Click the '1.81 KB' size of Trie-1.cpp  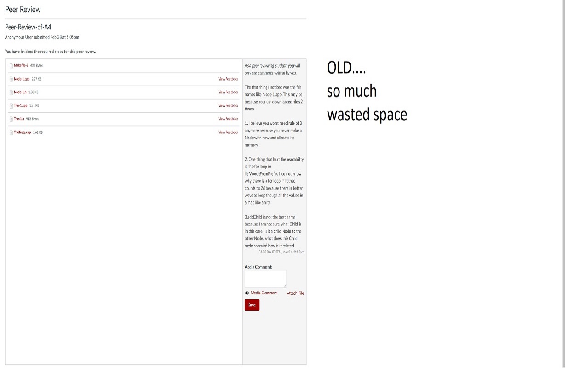[x=34, y=106]
